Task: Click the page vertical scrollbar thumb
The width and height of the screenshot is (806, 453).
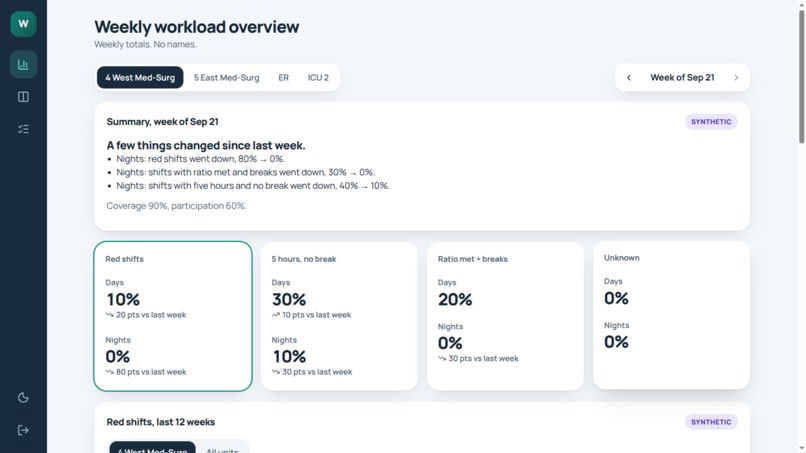Action: tap(801, 77)
